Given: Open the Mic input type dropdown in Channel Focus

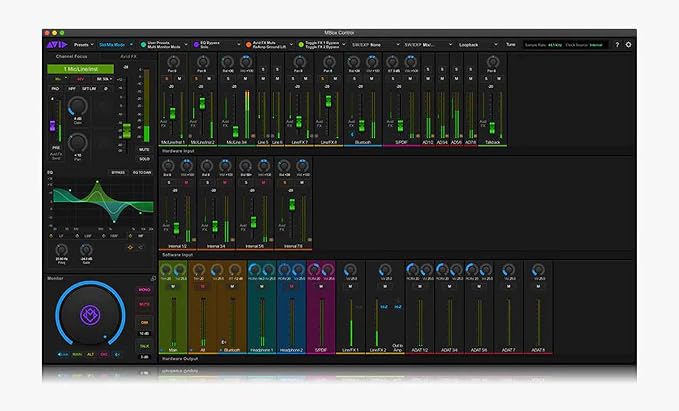Looking at the screenshot, I should click(59, 79).
